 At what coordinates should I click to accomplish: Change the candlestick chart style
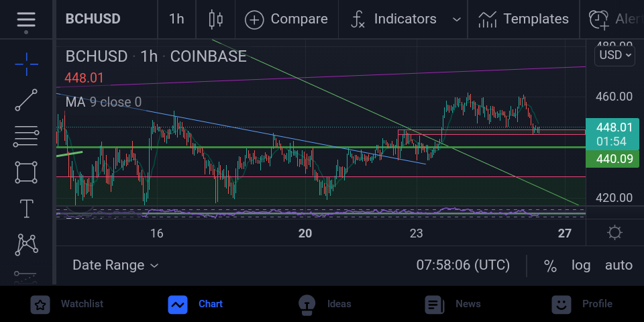[x=215, y=19]
